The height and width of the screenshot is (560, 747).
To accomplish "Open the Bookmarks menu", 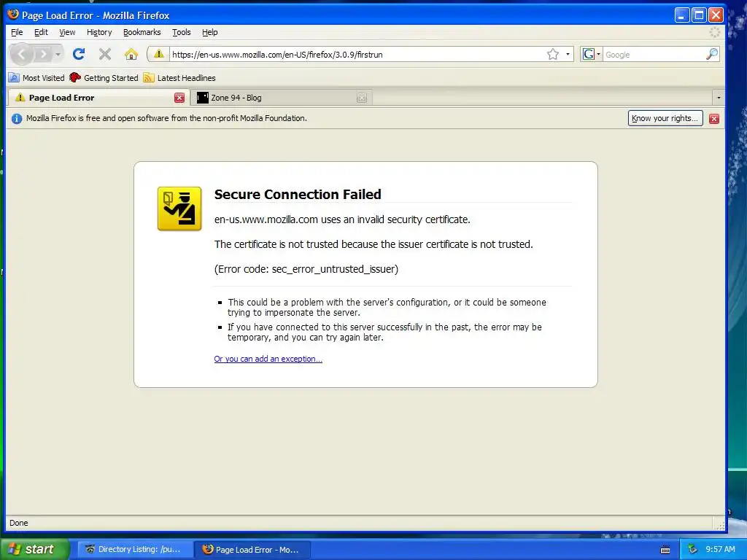I will point(142,32).
